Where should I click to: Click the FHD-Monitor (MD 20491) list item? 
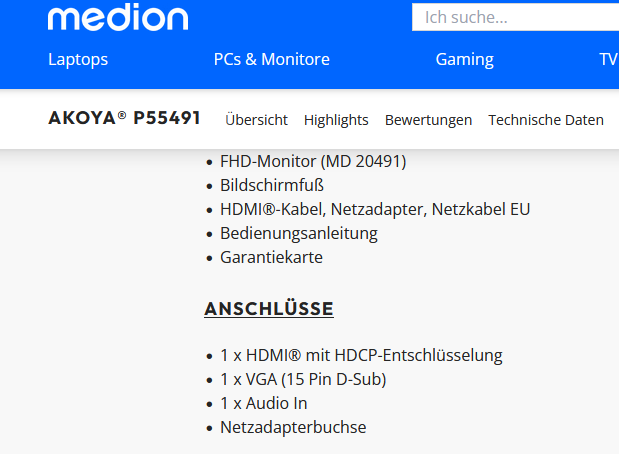pos(313,161)
